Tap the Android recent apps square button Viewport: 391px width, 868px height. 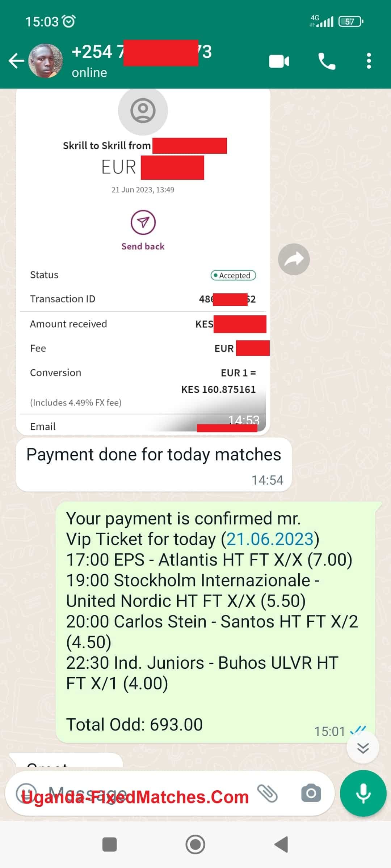point(110,844)
